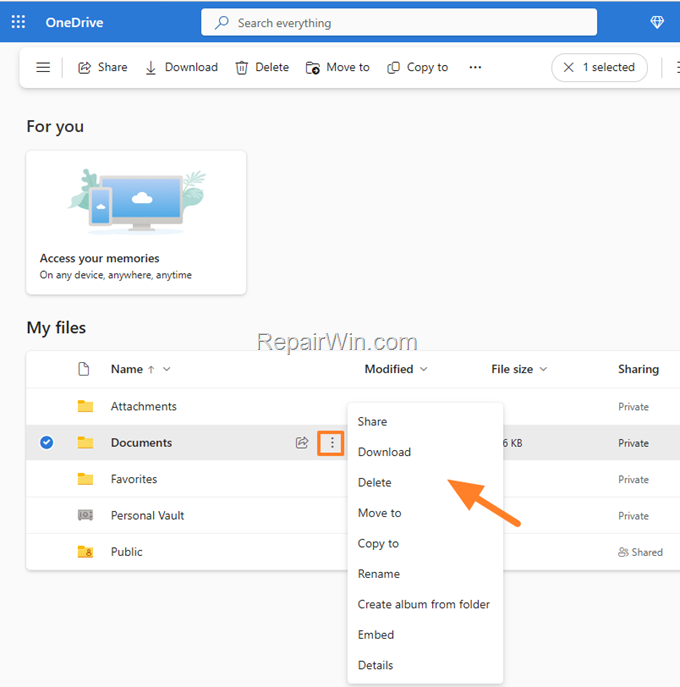680x687 pixels.
Task: Choose Share from the context menu
Action: click(425, 421)
